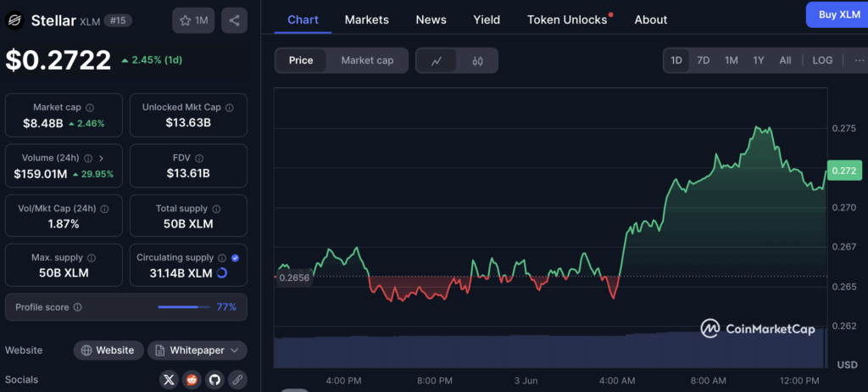This screenshot has width=868, height=392.
Task: Show Total supply info icon
Action: 216,209
